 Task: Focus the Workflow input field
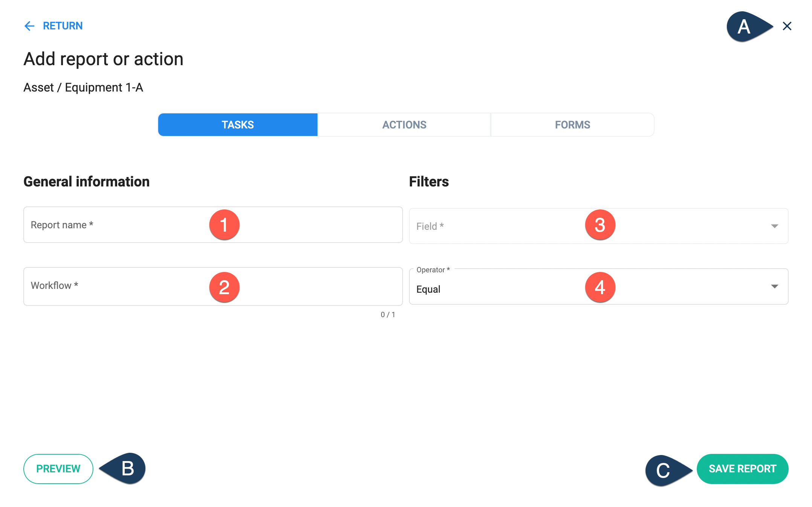[x=213, y=286]
